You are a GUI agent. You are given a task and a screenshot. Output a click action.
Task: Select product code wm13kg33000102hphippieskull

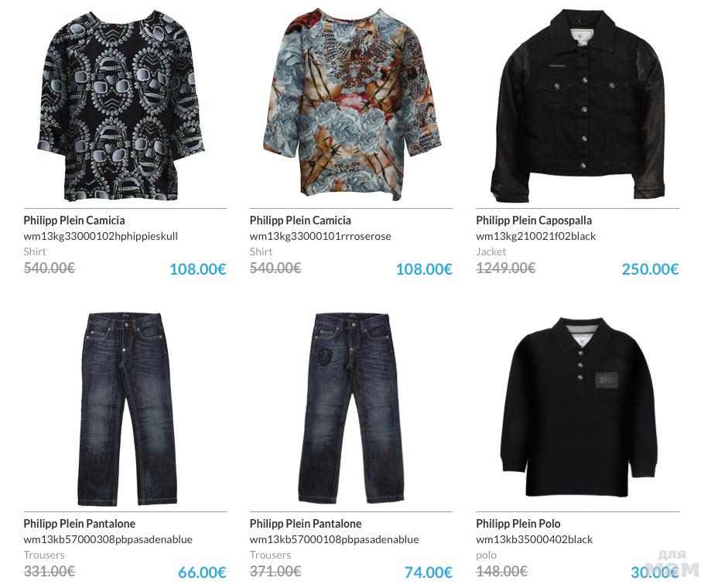(101, 236)
